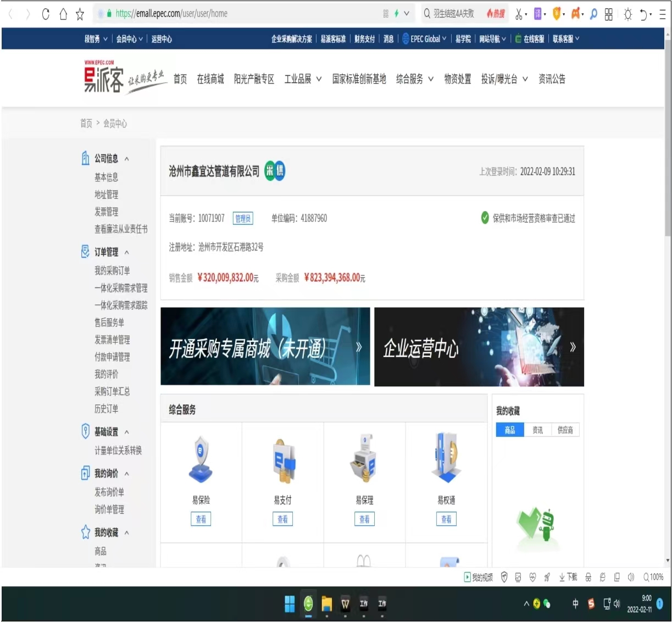Expand the 会员中心 dropdown in top bar
Viewport: 672px width, 622px height.
coord(129,39)
